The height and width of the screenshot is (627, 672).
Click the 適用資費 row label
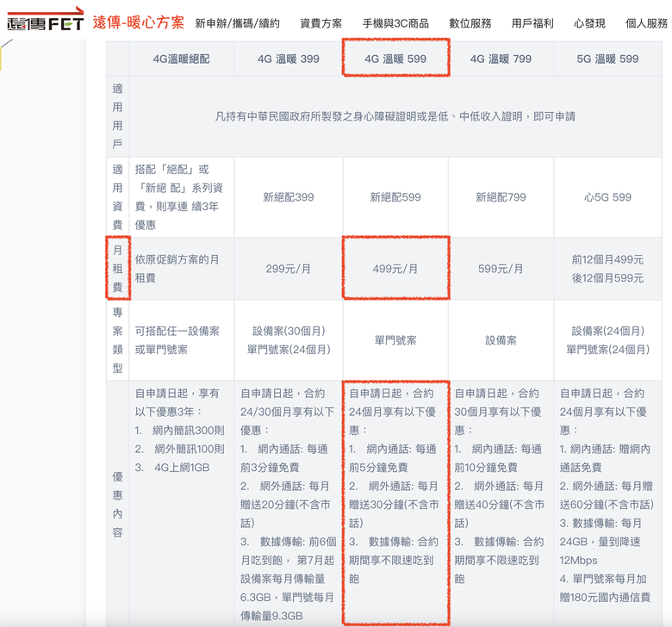[x=117, y=197]
